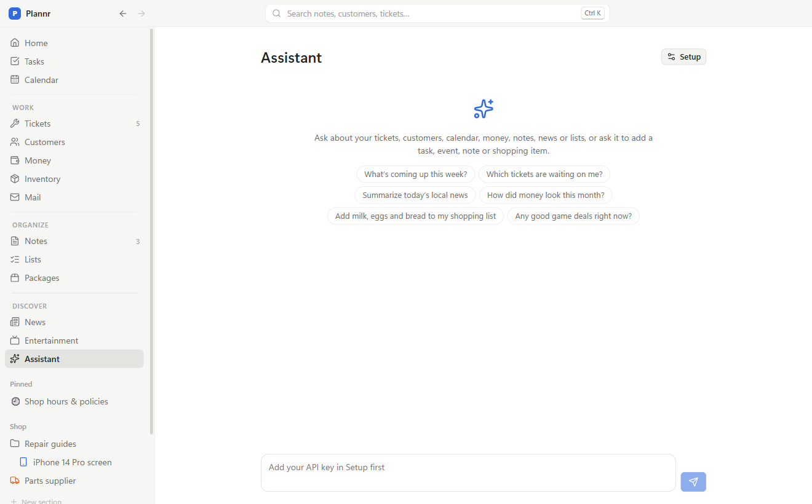Viewport: 812px width, 504px height.
Task: Open the iPhone 14 Pro screen note
Action: (74, 462)
